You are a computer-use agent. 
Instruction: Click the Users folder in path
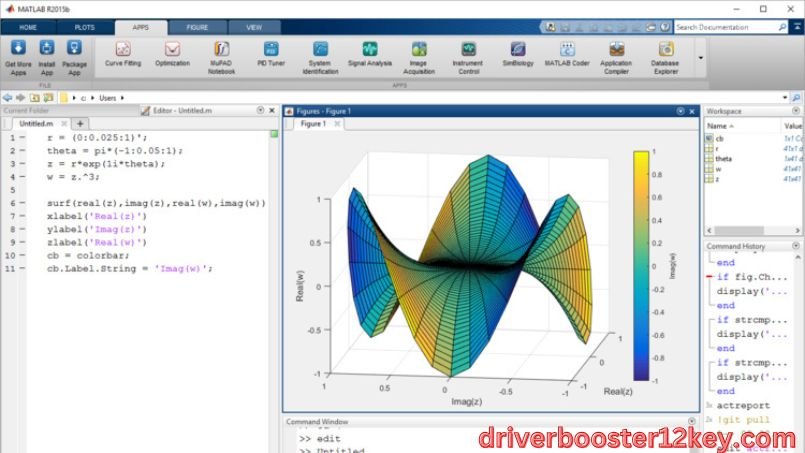[x=107, y=98]
